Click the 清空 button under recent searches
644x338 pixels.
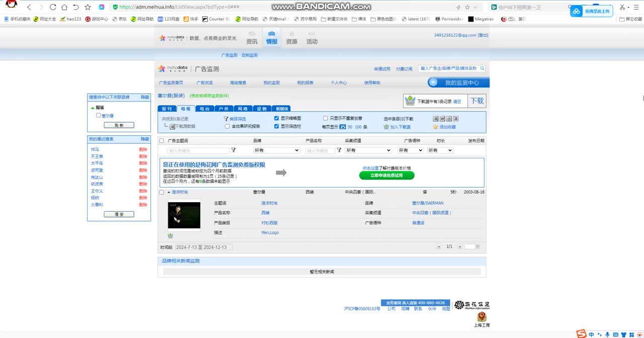pyautogui.click(x=119, y=214)
